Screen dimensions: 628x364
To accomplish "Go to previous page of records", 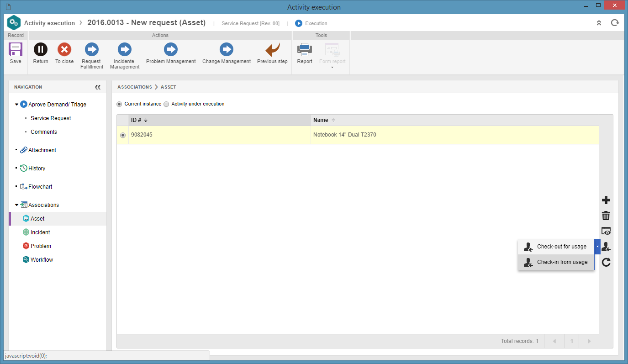I will tap(554, 341).
